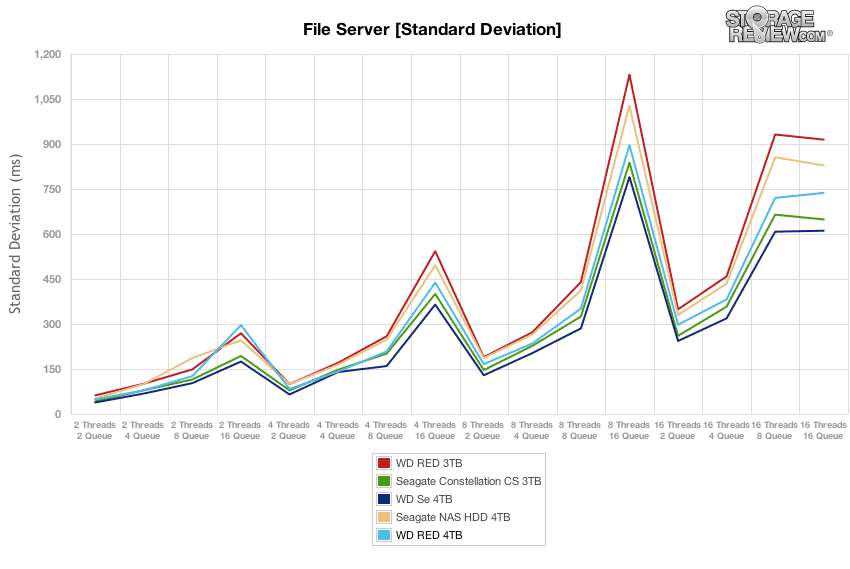Click the WD Se 4TB navy swatch
Viewport: 850px width, 569px height.
(384, 499)
